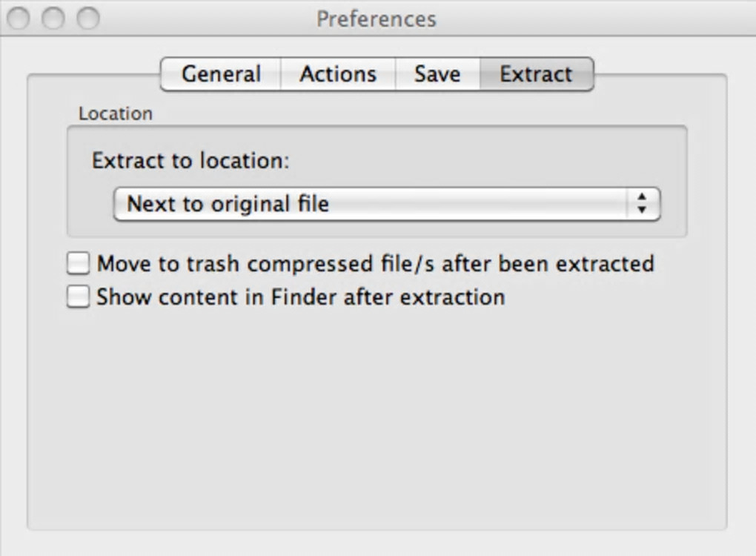756x556 pixels.
Task: Open the Actions tab
Action: [x=338, y=74]
